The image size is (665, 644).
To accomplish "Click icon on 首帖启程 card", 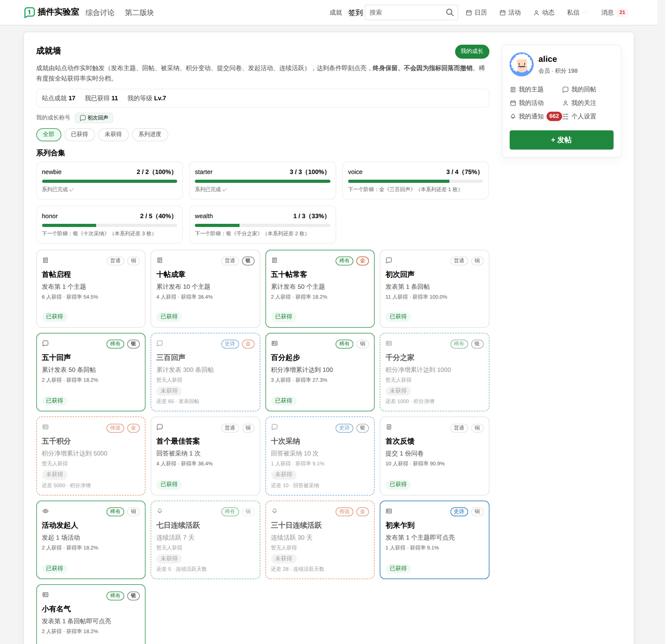I will 45,260.
